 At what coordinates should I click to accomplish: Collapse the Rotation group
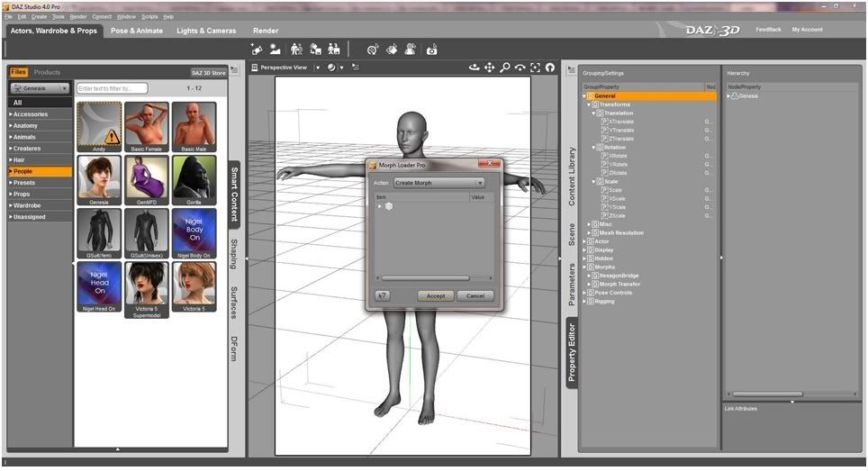593,148
